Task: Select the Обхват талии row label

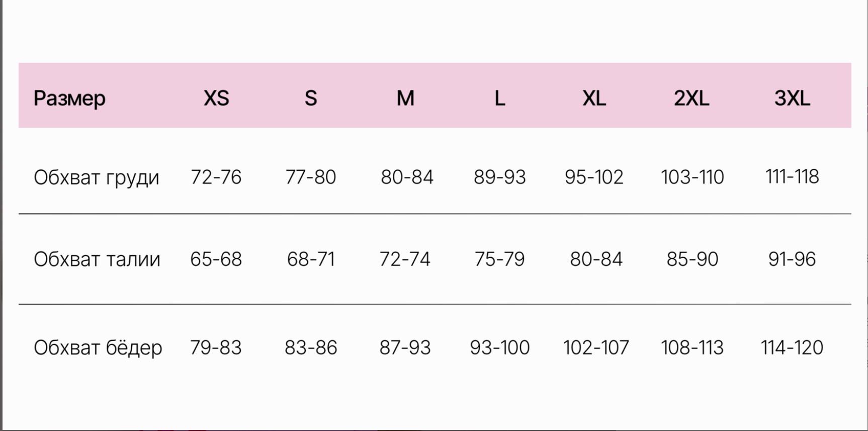Action: point(97,259)
